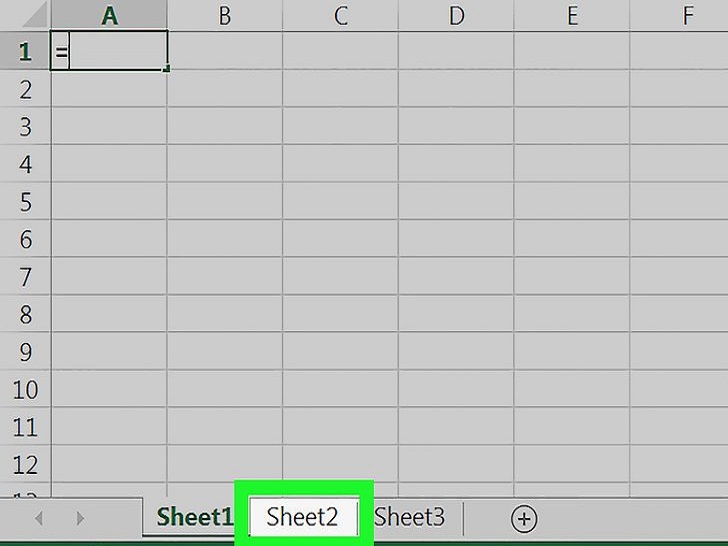The height and width of the screenshot is (546, 728).
Task: Click row 11 header
Action: 25,427
